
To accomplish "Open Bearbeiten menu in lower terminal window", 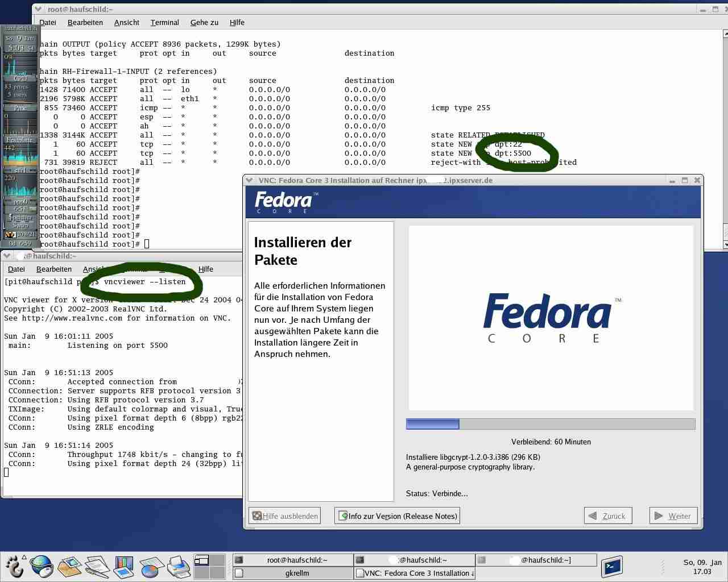I will click(x=54, y=269).
